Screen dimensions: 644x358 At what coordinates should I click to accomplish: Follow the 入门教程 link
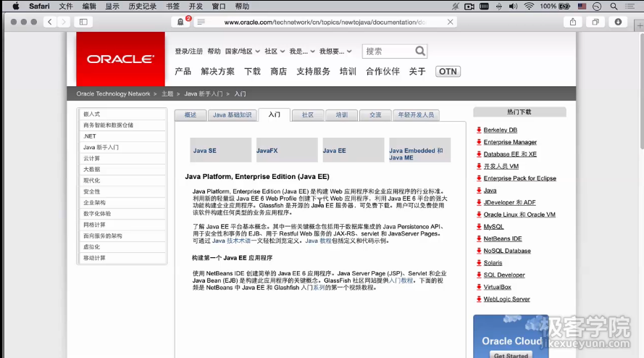pyautogui.click(x=401, y=280)
